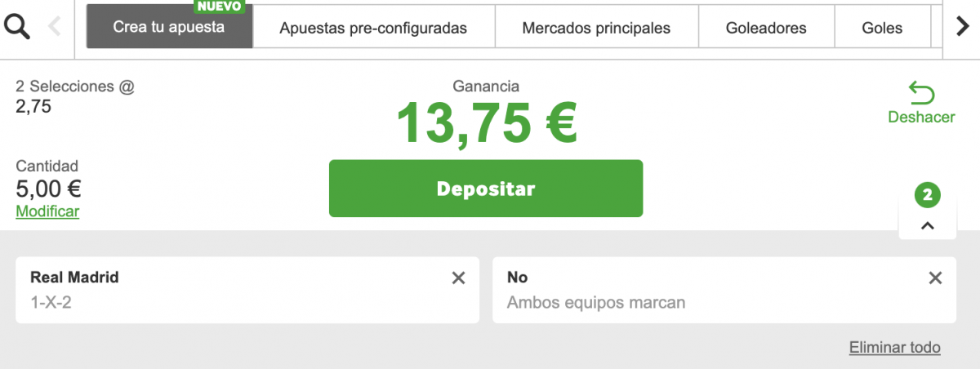Remove the Ambos equipos marcan selection
Screen dimensions: 980x369
click(x=936, y=278)
